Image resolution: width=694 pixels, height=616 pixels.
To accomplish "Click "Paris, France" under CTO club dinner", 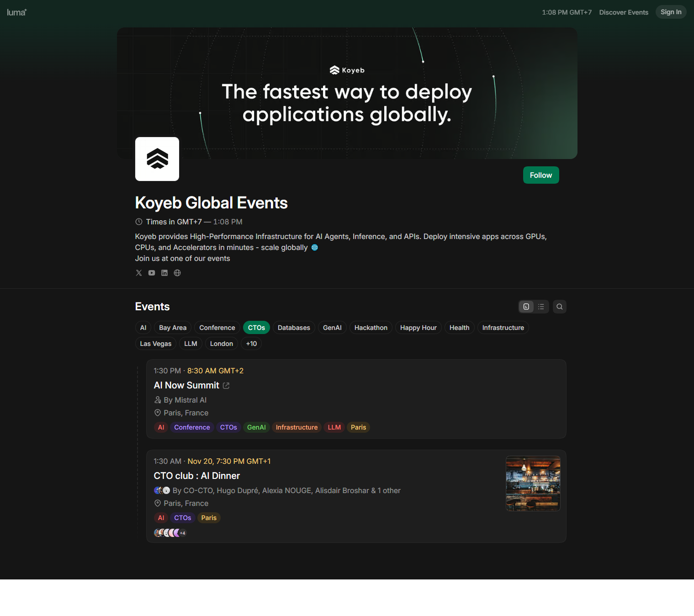I will (x=186, y=503).
